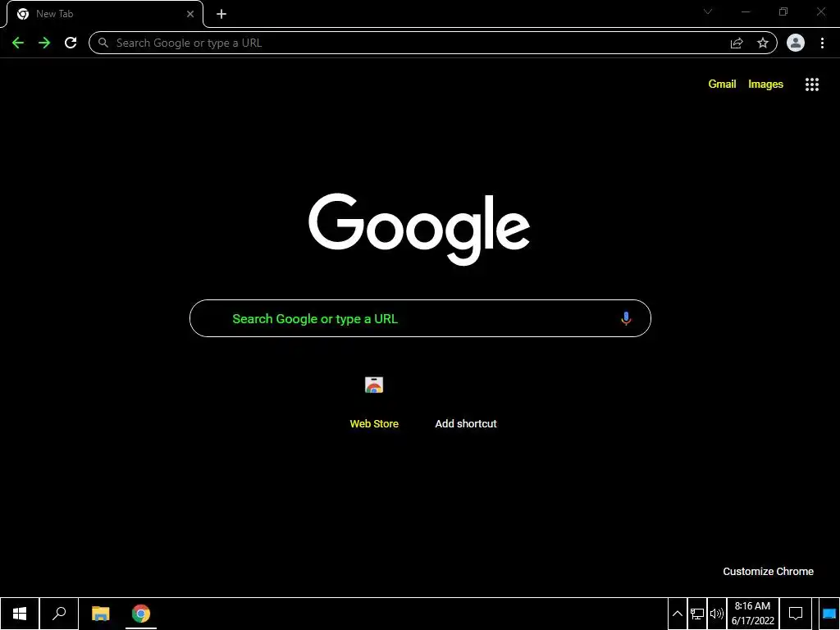The image size is (840, 630).
Task: Click the search magnifier in address bar
Action: [103, 43]
